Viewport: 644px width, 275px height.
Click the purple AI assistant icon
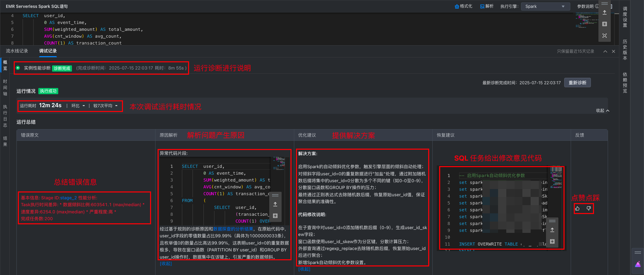(x=637, y=264)
